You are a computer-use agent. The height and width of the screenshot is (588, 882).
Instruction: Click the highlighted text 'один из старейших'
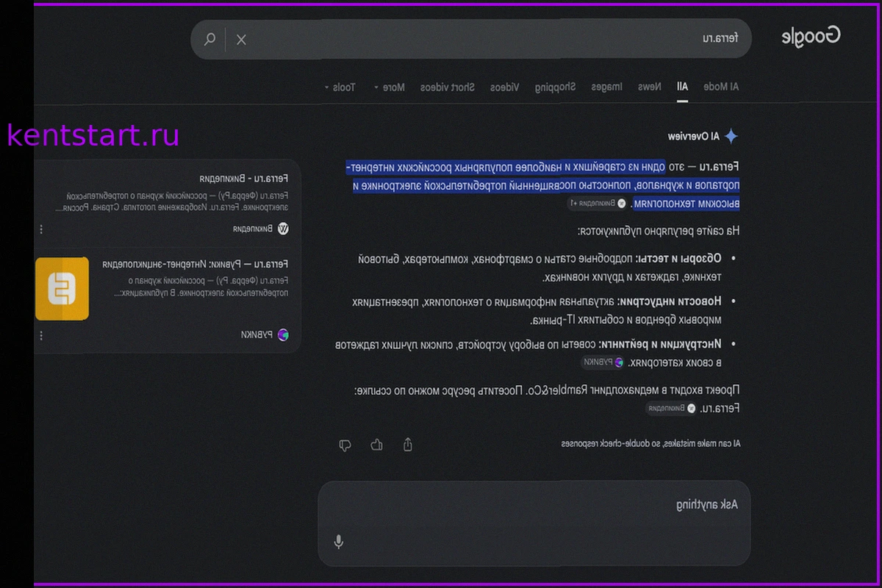(x=621, y=167)
